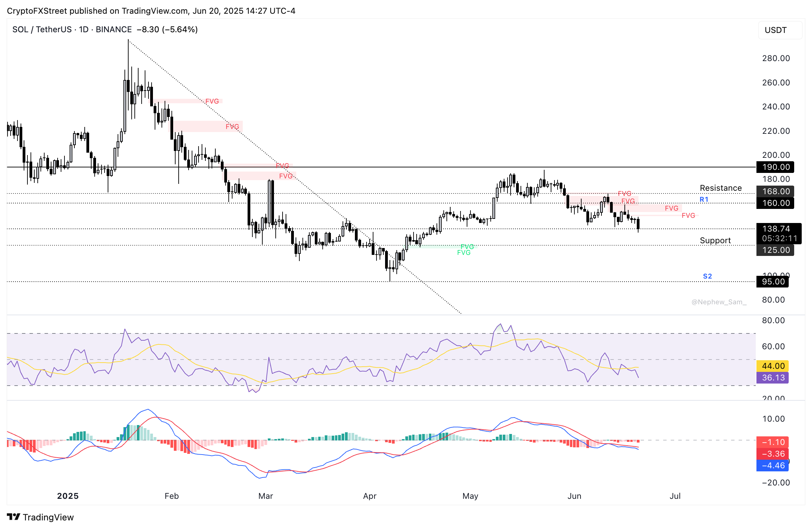Select the MACD histogram value label -1.10
812x529 pixels.
[x=772, y=443]
